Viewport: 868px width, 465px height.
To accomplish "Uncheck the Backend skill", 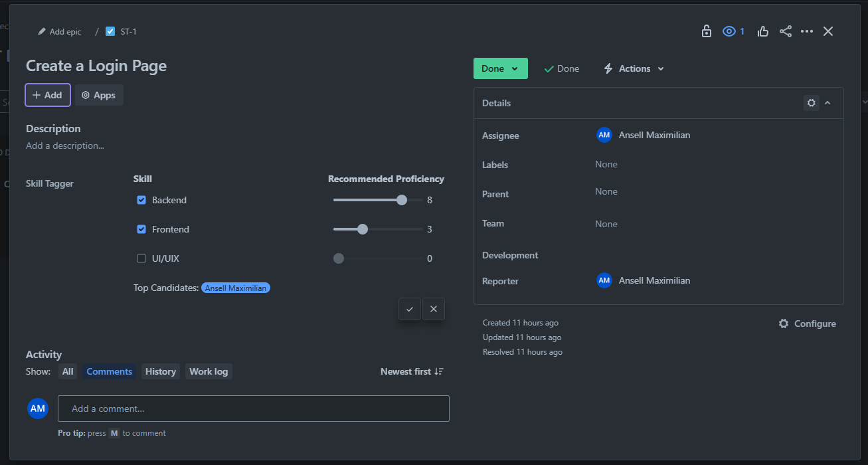I will [x=141, y=199].
